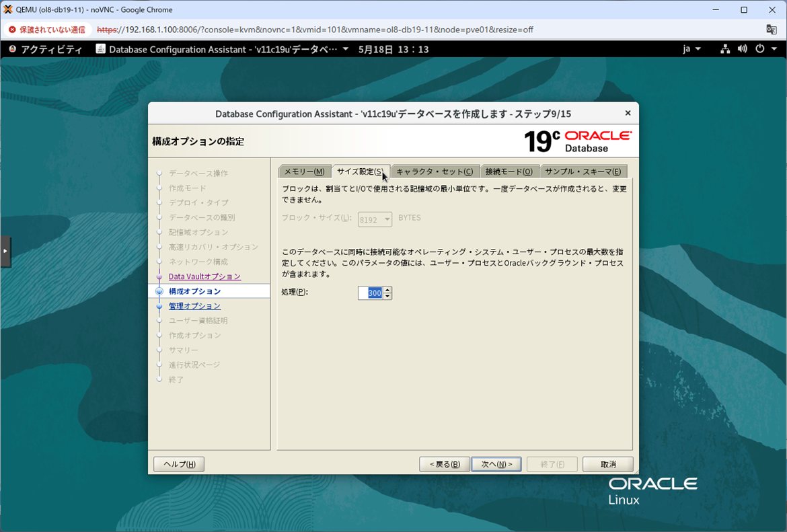Open the ja input language menu
Image resolution: width=787 pixels, height=532 pixels.
(691, 49)
